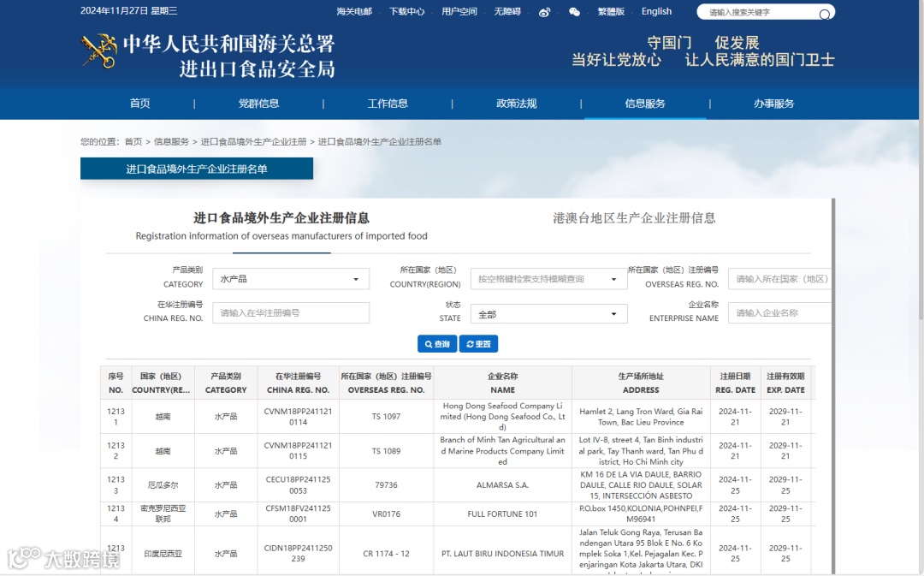Click the CHINA REG. NO. input field

pos(291,313)
